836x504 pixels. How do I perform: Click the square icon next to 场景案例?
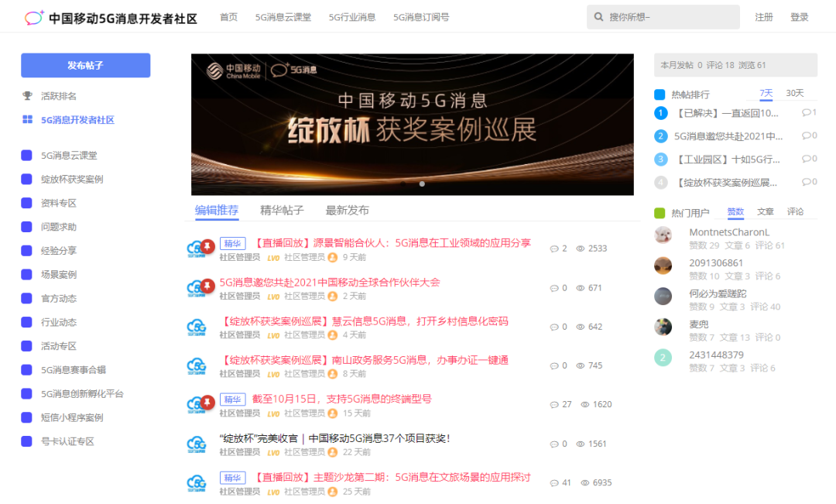tap(26, 274)
